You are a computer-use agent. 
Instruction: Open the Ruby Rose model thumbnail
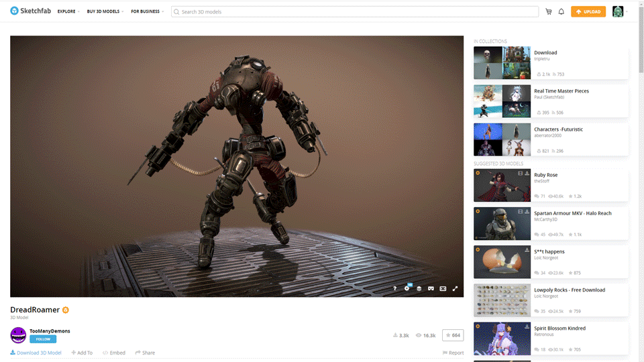click(502, 185)
